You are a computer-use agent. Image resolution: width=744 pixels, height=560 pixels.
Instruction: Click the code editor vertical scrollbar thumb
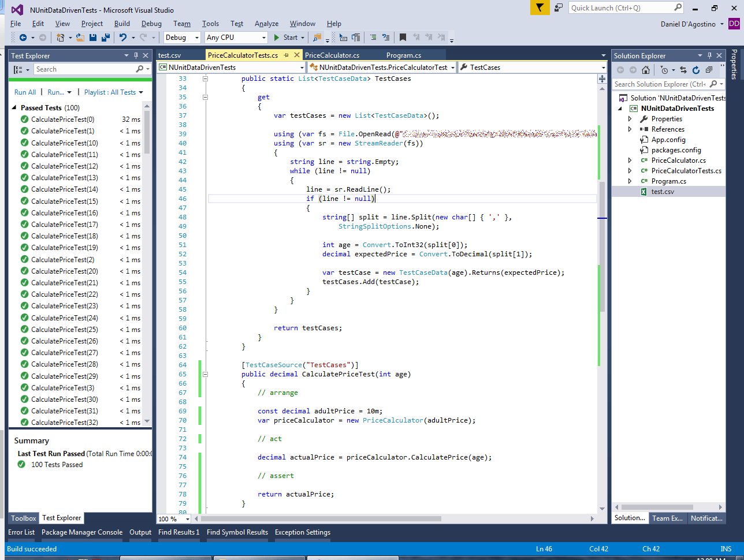tap(602, 247)
